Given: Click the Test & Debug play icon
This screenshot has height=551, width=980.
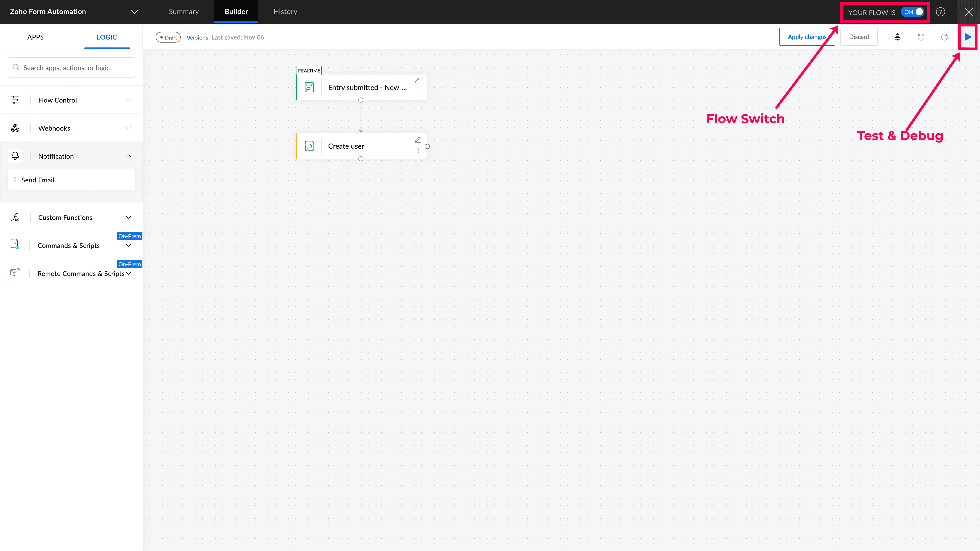Looking at the screenshot, I should [x=967, y=37].
